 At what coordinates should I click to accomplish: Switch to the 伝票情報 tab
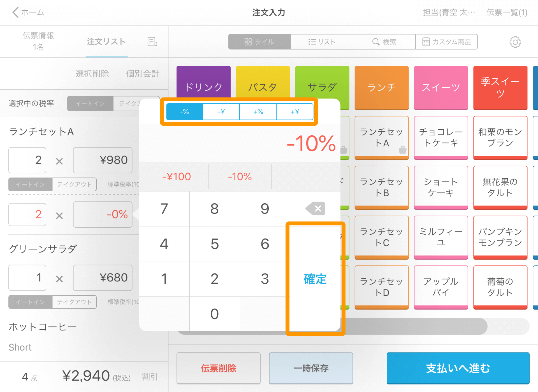tap(38, 41)
